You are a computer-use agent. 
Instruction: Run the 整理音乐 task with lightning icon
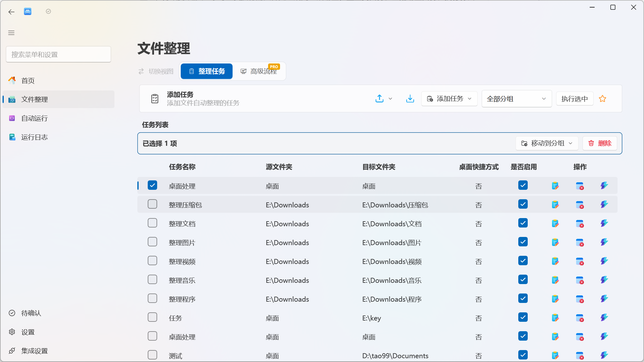[x=604, y=280]
